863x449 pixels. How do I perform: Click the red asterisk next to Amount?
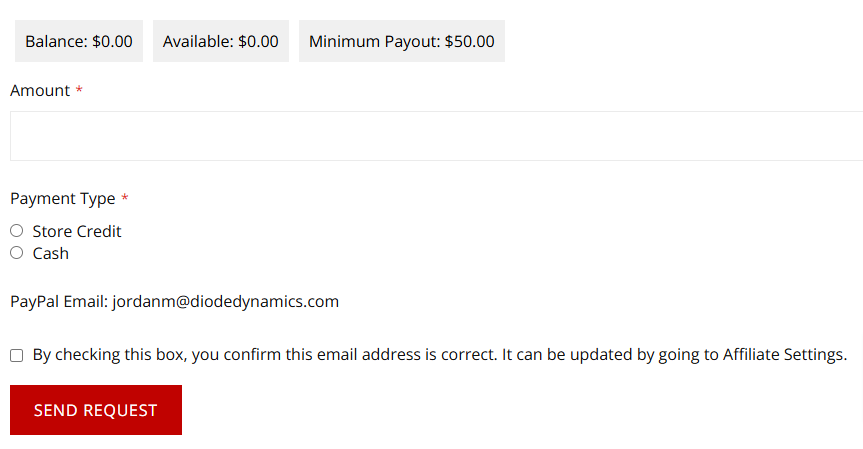tap(79, 91)
